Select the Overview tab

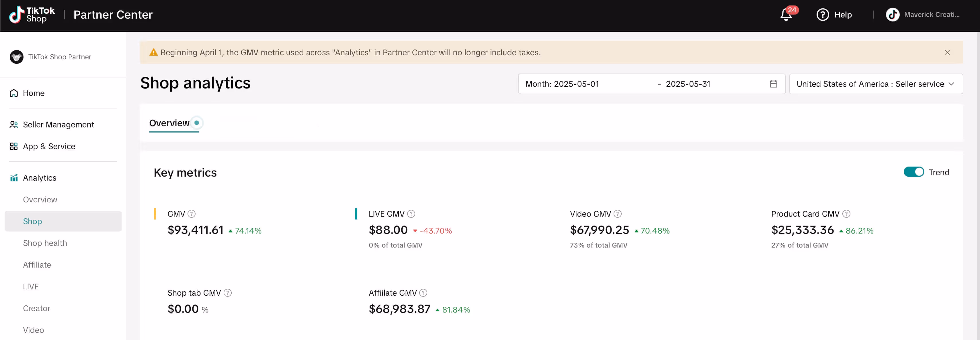pyautogui.click(x=169, y=123)
